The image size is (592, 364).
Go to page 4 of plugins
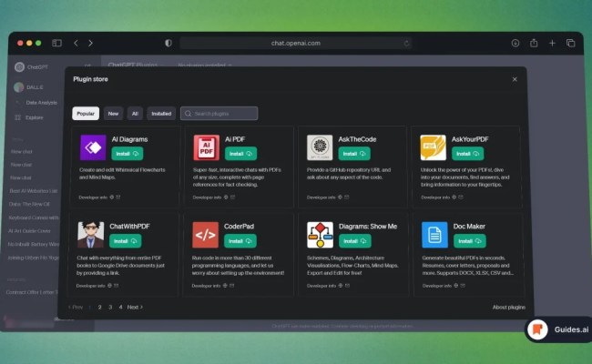coord(120,307)
